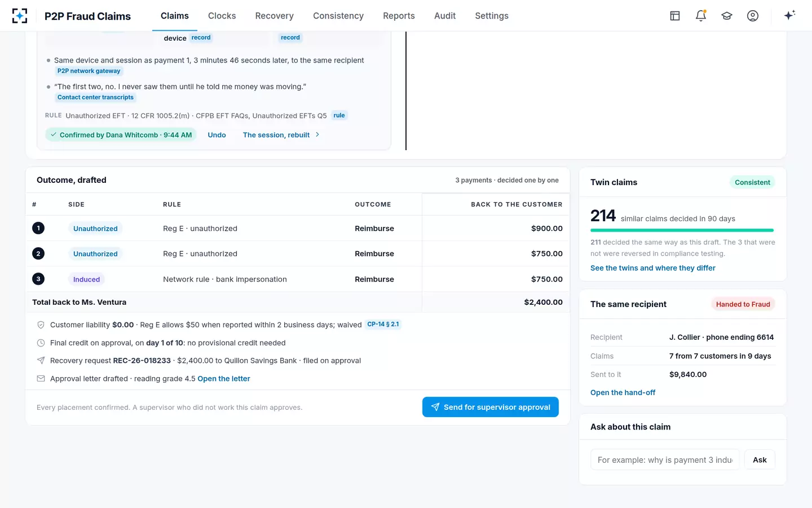The width and height of the screenshot is (812, 508).
Task: Open the Clocks tab
Action: (x=222, y=16)
